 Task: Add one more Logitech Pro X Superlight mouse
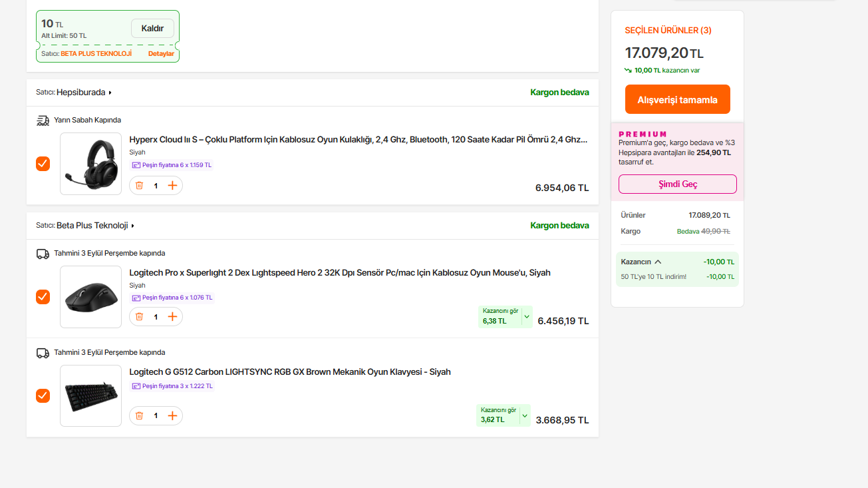coord(172,317)
